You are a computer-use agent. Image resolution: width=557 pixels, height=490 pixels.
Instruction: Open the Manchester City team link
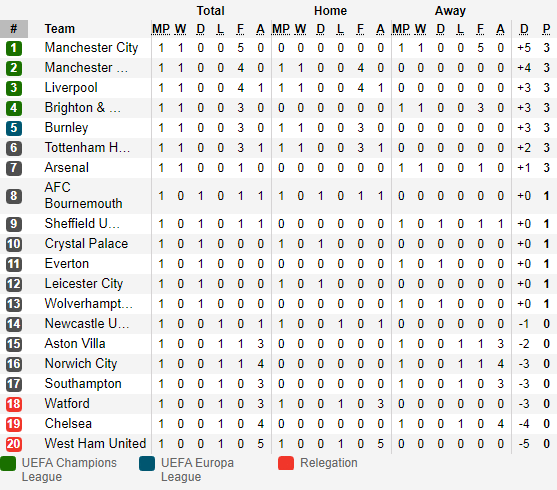(91, 48)
